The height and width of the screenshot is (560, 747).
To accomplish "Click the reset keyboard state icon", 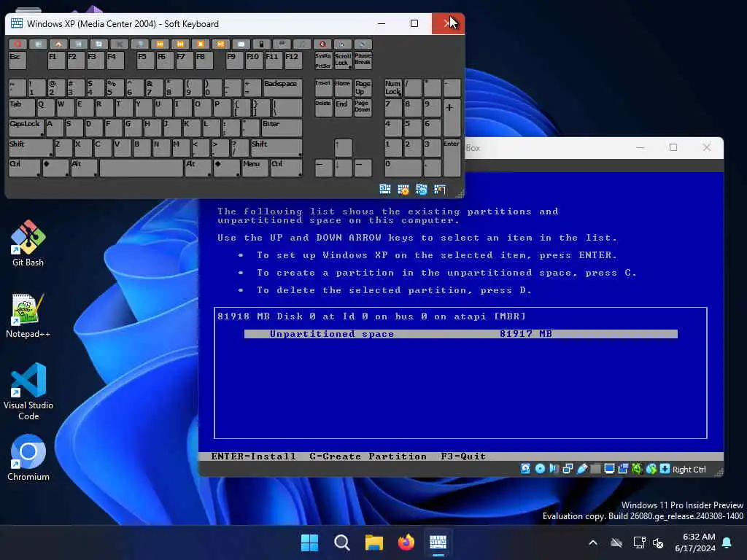I will coord(421,189).
